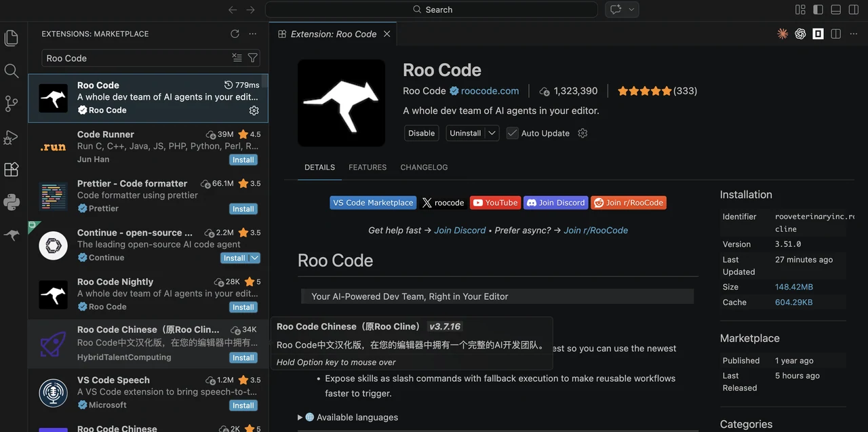Click the large Roo Code kangaroo logo
This screenshot has width=868, height=432.
(x=342, y=103)
